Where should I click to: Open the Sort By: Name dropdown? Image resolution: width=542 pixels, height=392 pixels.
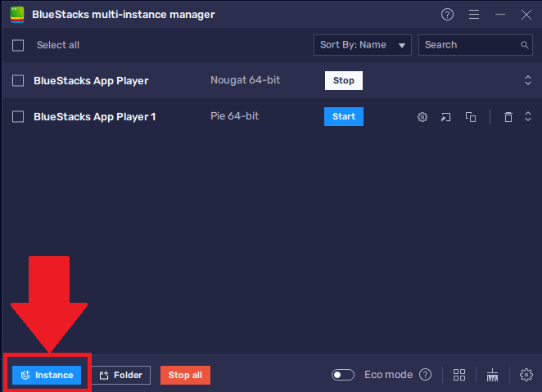pyautogui.click(x=362, y=45)
